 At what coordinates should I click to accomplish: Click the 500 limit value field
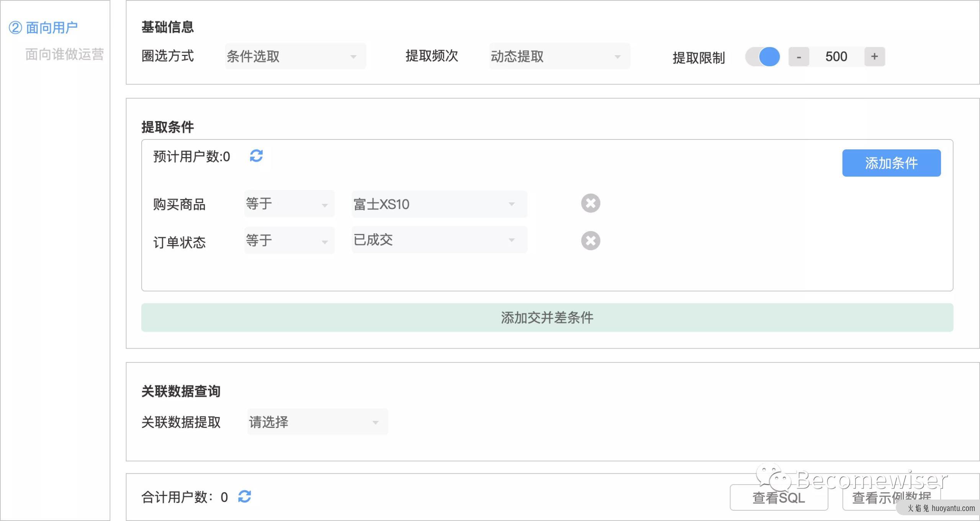[836, 57]
